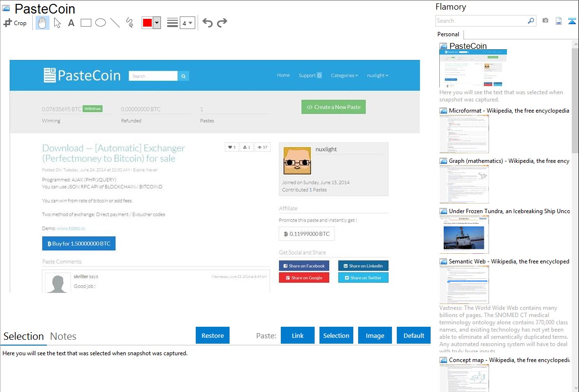Viewport: 579px width, 392px height.
Task: Open the www.tobtc.cc demo link
Action: click(71, 228)
